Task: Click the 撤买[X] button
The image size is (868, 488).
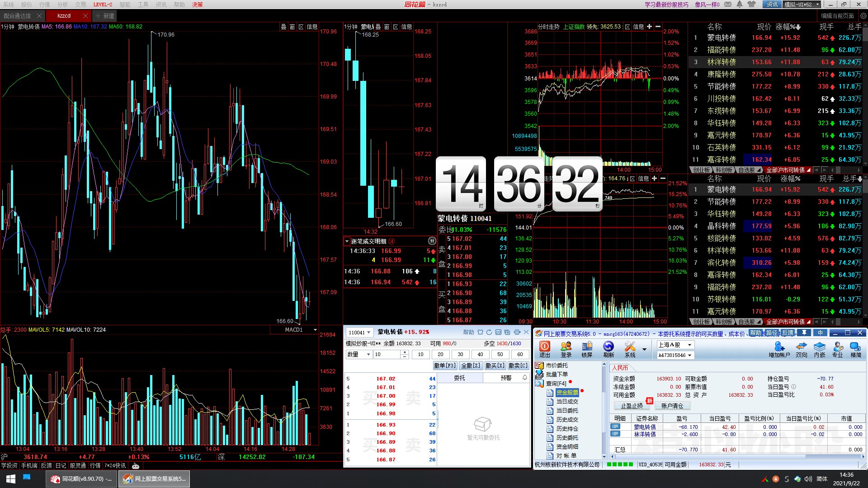Action: [495, 366]
